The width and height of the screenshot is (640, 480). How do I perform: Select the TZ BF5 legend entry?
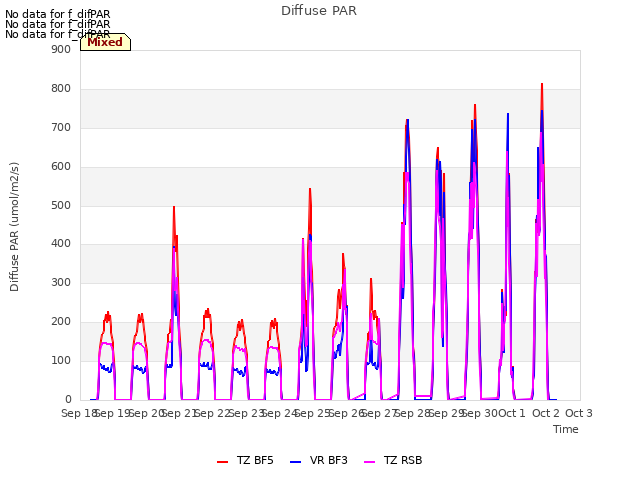pos(245,460)
